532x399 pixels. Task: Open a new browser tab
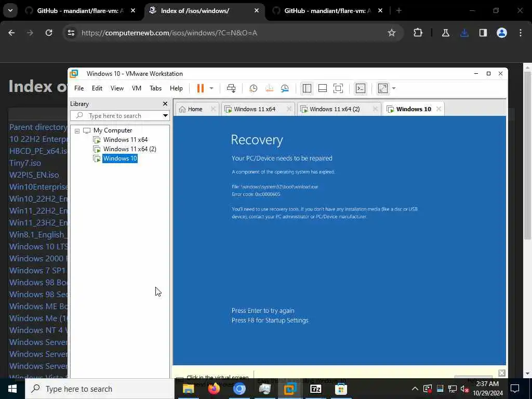[x=399, y=11]
